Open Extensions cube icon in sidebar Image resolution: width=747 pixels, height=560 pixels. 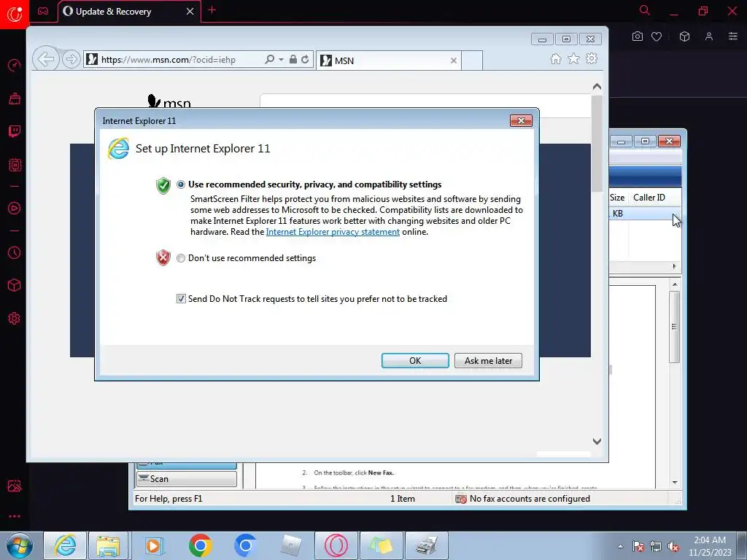pyautogui.click(x=15, y=285)
